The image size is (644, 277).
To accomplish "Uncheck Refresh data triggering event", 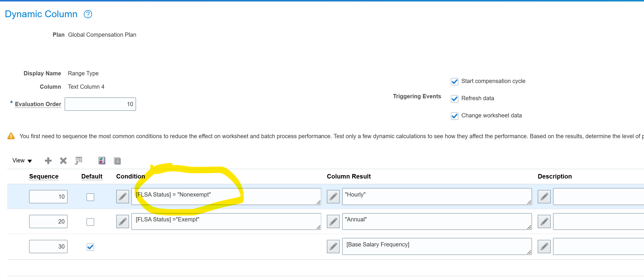I will click(454, 99).
